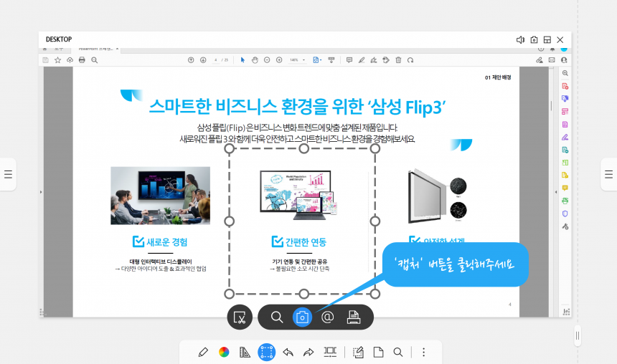Open the three-dot more options menu
617x364 pixels.
click(x=423, y=352)
